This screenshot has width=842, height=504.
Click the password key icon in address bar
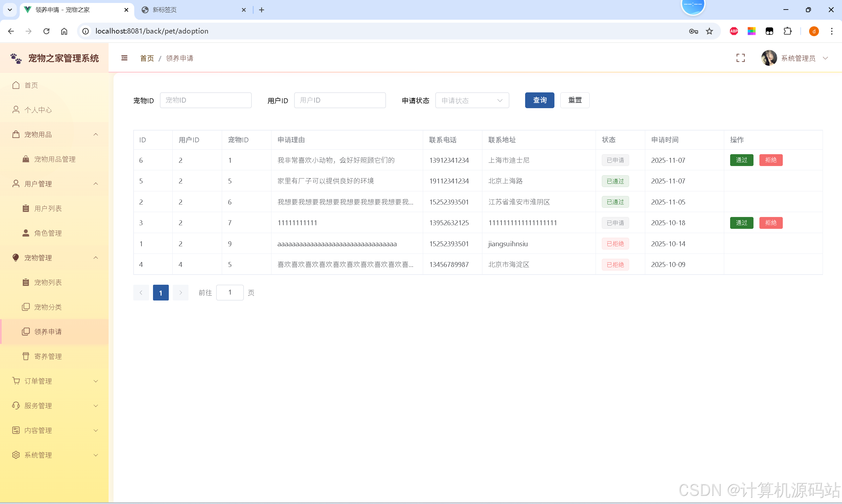coord(694,31)
